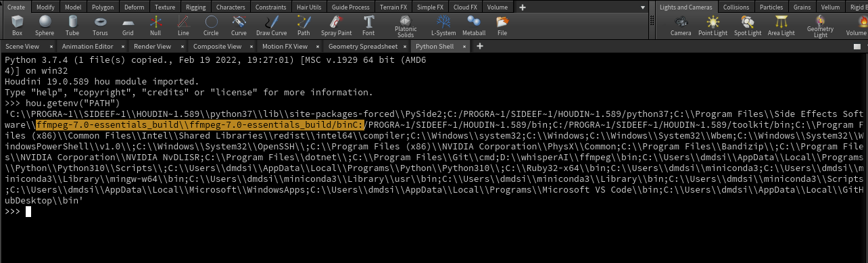This screenshot has width=868, height=263.
Task: Close the Python Shell pane tab
Action: [x=464, y=47]
